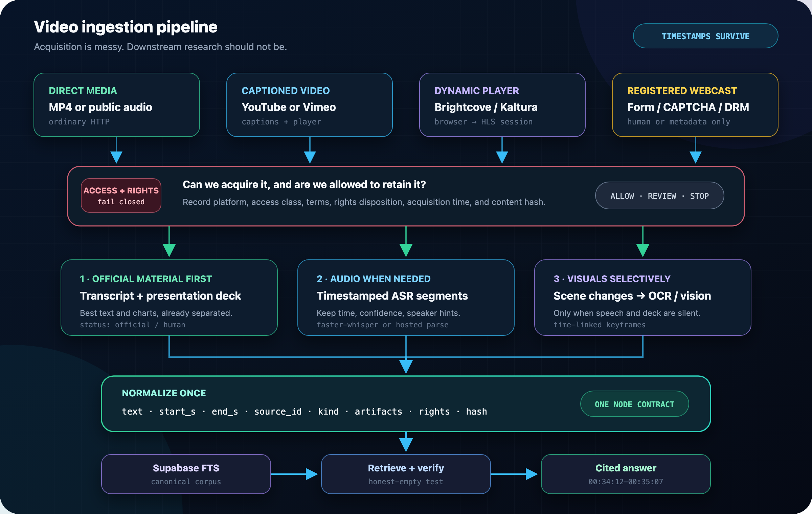Select "Transcript + presentation deck" heading
The height and width of the screenshot is (514, 812).
160,296
